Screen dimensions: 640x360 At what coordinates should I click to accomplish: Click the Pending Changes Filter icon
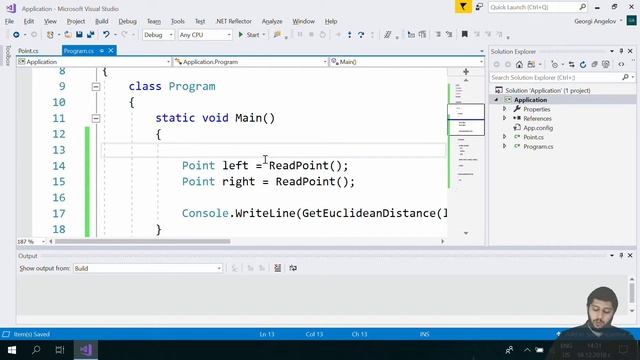(554, 64)
